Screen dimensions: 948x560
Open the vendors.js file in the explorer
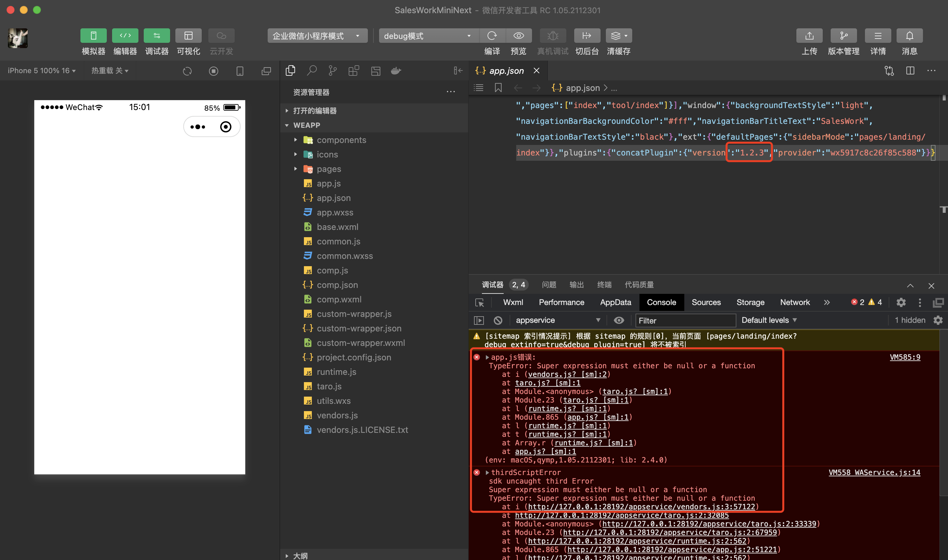[337, 415]
